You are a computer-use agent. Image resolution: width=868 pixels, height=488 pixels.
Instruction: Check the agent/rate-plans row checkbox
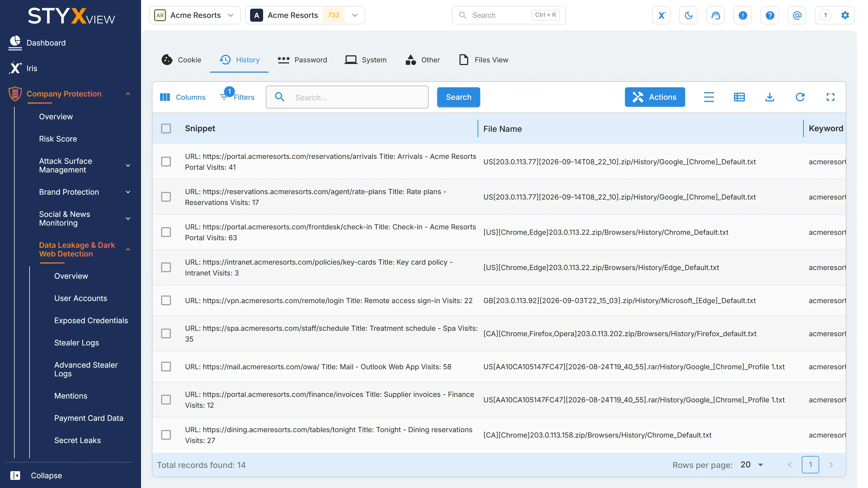pos(166,197)
